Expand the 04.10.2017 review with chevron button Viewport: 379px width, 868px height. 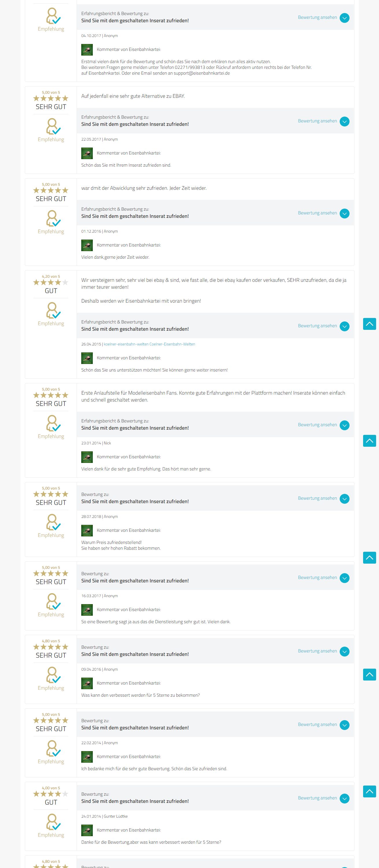pyautogui.click(x=344, y=18)
